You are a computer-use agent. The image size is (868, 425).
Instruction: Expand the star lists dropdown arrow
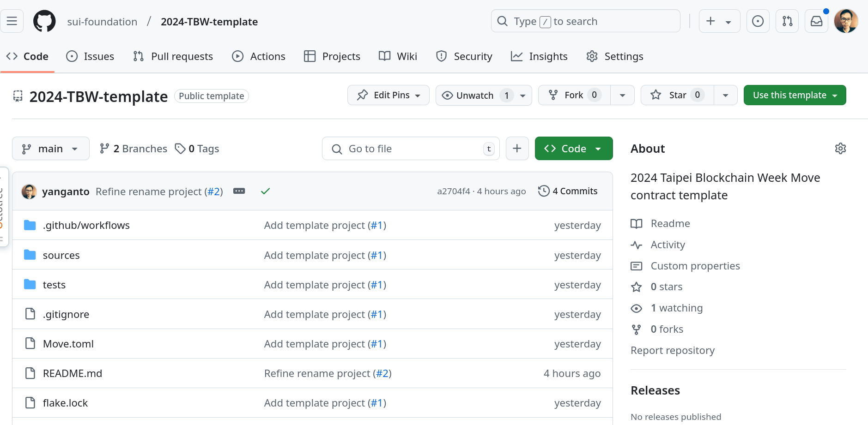click(726, 96)
